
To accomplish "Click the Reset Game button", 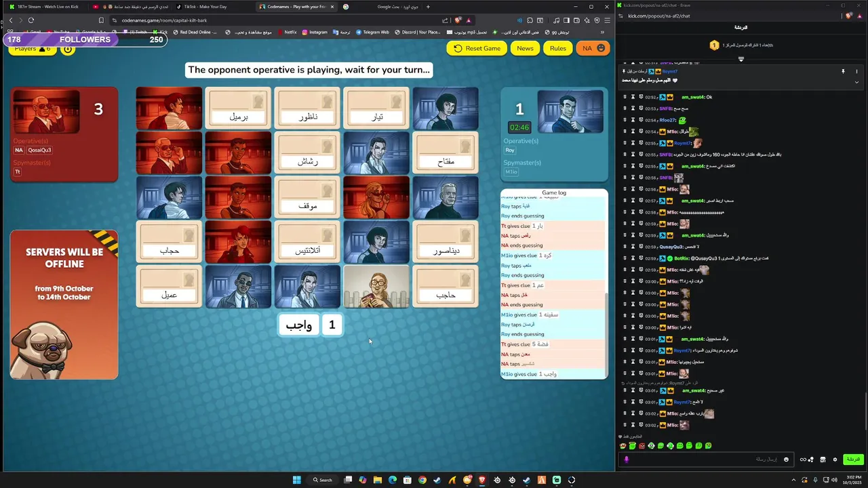I will tap(477, 48).
